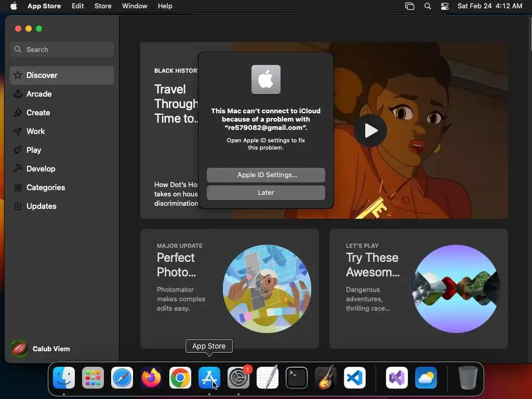The width and height of the screenshot is (532, 399).
Task: Open the Discover section in sidebar
Action: pos(62,75)
